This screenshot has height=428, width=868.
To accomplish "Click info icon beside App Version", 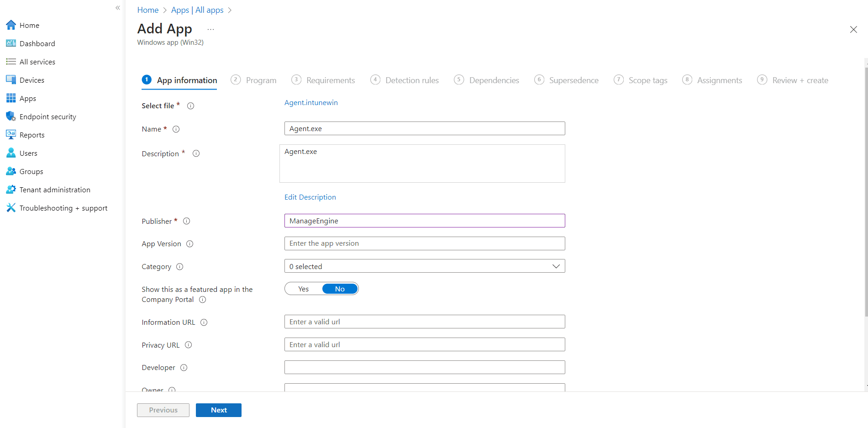I will tap(190, 244).
